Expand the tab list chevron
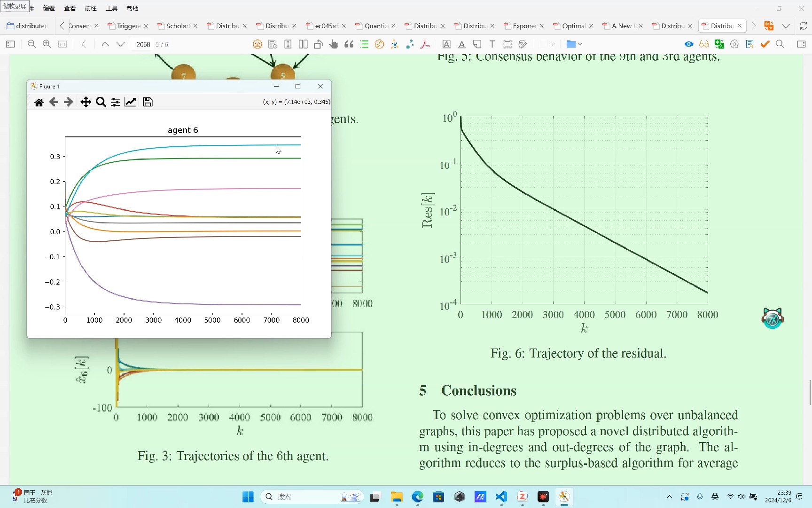Viewport: 812px width, 508px height. [x=786, y=26]
